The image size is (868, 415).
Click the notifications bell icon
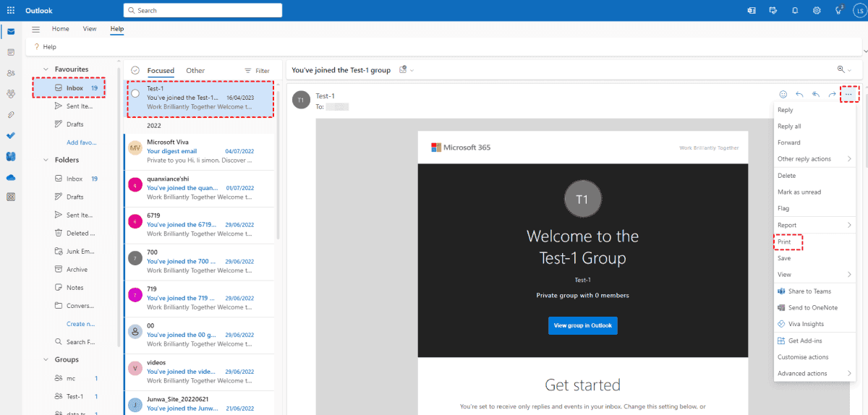point(795,11)
